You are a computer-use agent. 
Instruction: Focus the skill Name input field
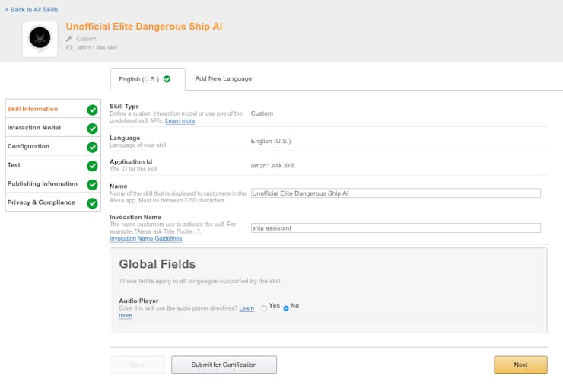point(396,193)
